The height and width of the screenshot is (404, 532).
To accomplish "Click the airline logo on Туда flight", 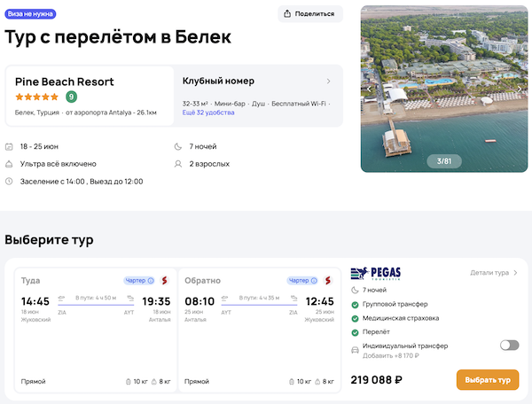I will click(x=164, y=281).
